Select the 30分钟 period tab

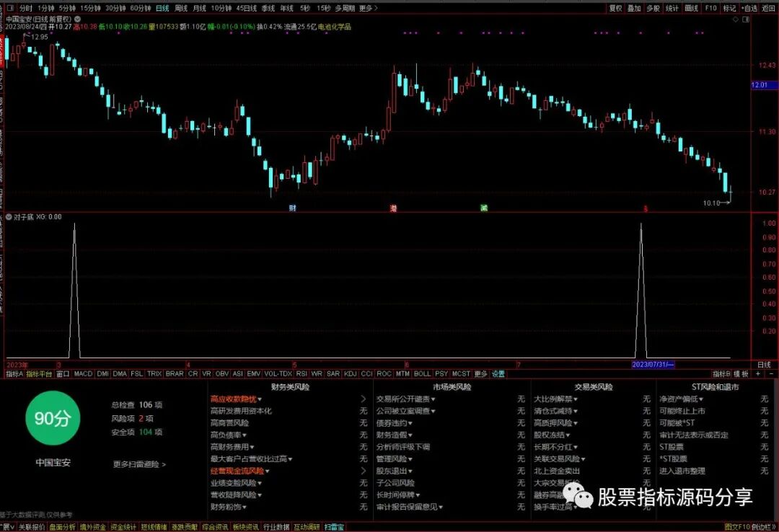115,8
